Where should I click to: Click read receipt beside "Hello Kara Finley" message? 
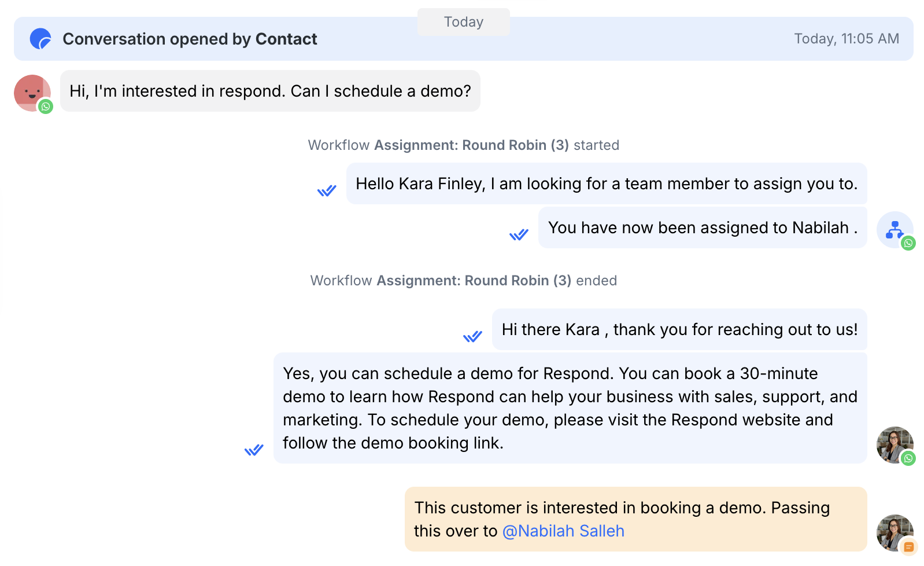327,190
